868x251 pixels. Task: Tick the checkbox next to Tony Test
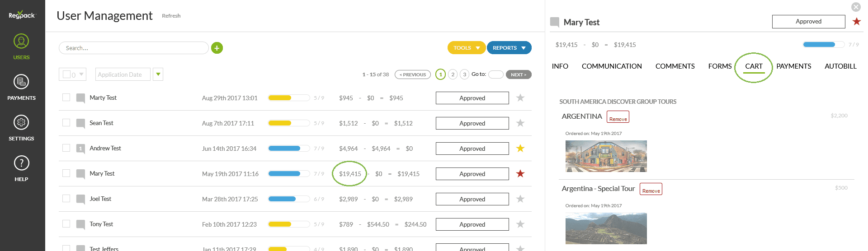[66, 224]
